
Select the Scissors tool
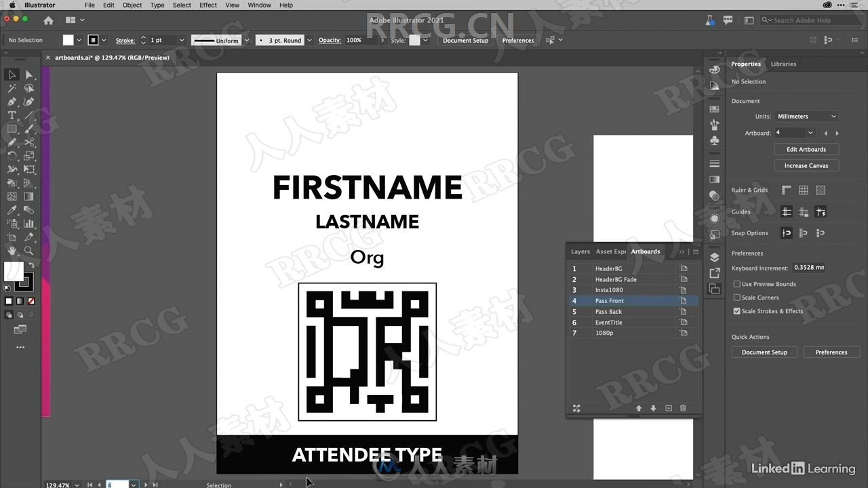pos(29,142)
